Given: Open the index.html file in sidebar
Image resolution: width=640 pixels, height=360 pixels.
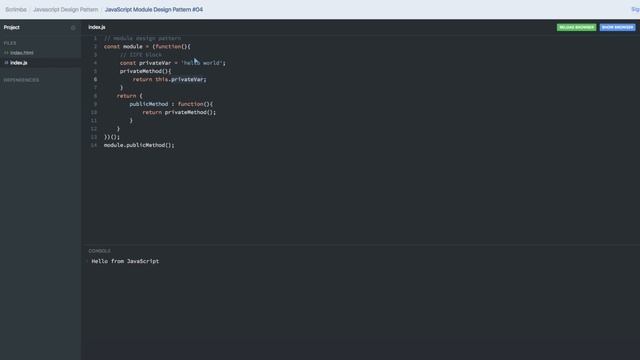Looking at the screenshot, I should click(x=22, y=53).
